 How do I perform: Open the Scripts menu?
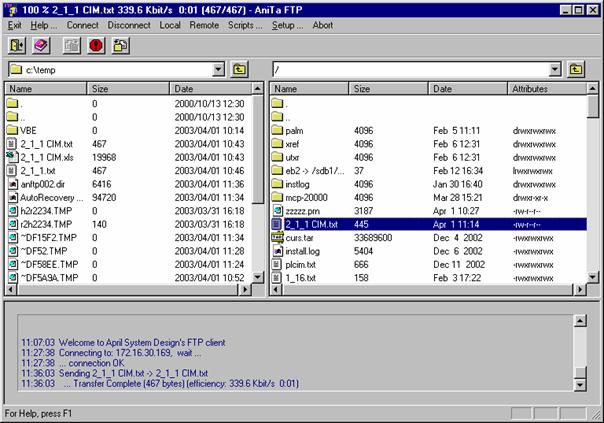point(245,25)
